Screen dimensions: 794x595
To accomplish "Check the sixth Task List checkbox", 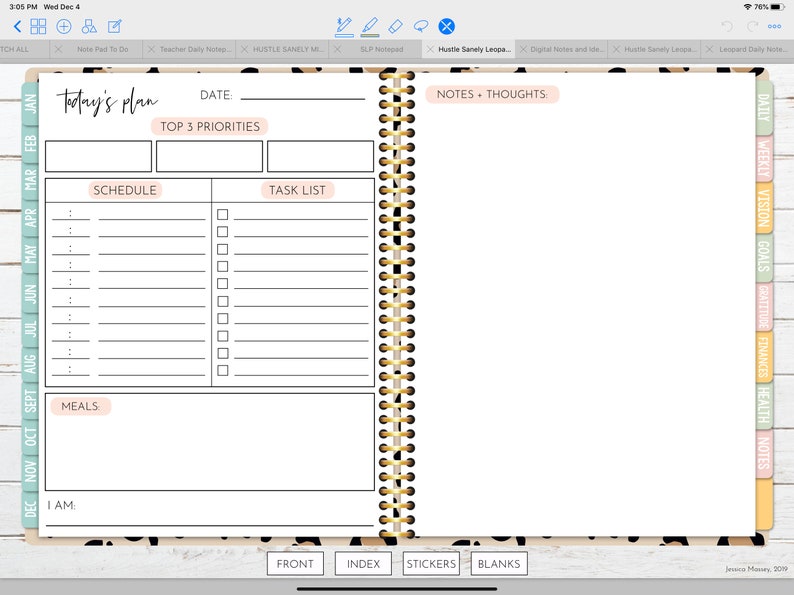I will 222,301.
